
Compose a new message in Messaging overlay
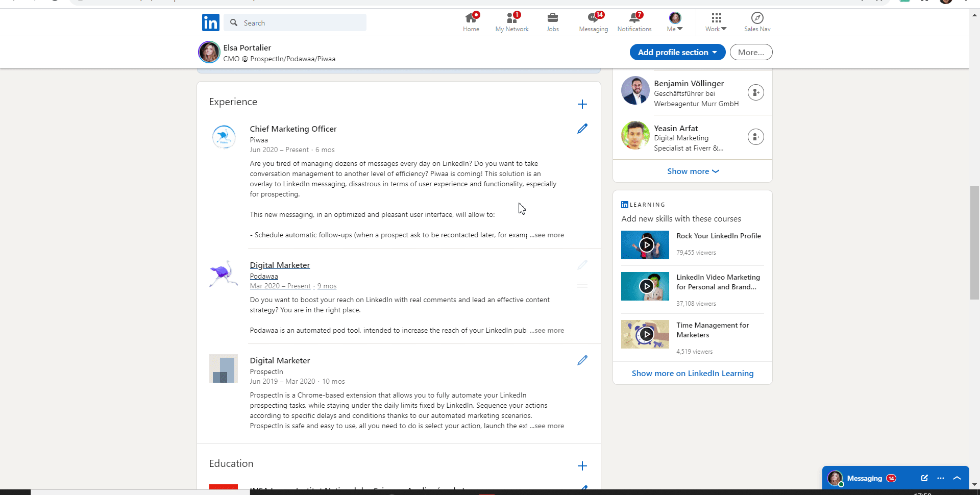pyautogui.click(x=924, y=478)
